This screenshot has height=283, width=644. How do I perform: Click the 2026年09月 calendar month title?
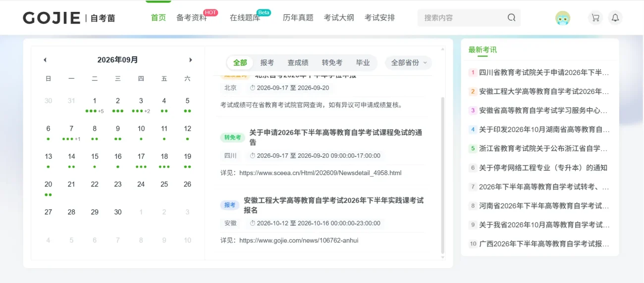coord(117,60)
